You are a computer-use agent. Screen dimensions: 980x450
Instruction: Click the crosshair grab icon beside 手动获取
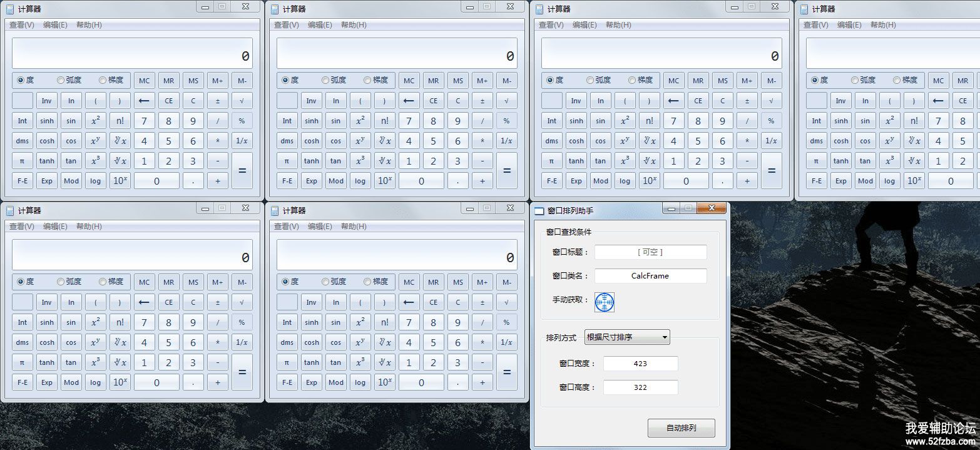coord(605,302)
